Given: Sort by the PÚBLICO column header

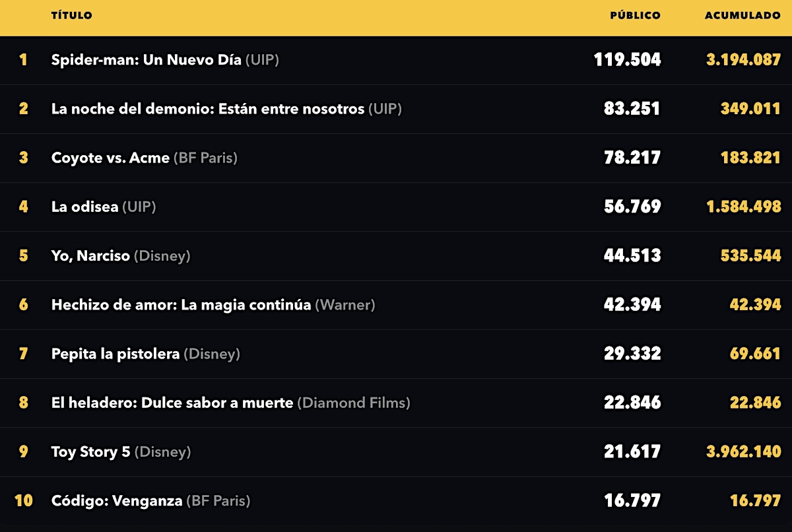Looking at the screenshot, I should [x=635, y=15].
